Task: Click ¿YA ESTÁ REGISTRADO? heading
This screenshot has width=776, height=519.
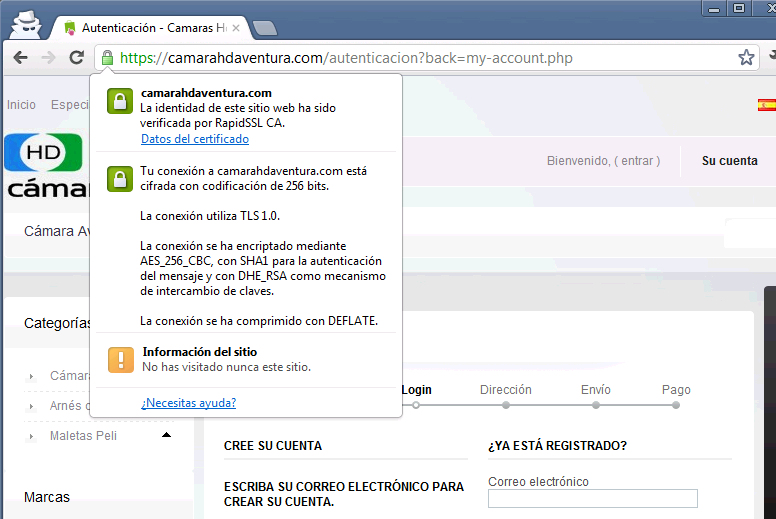Action: (x=557, y=446)
